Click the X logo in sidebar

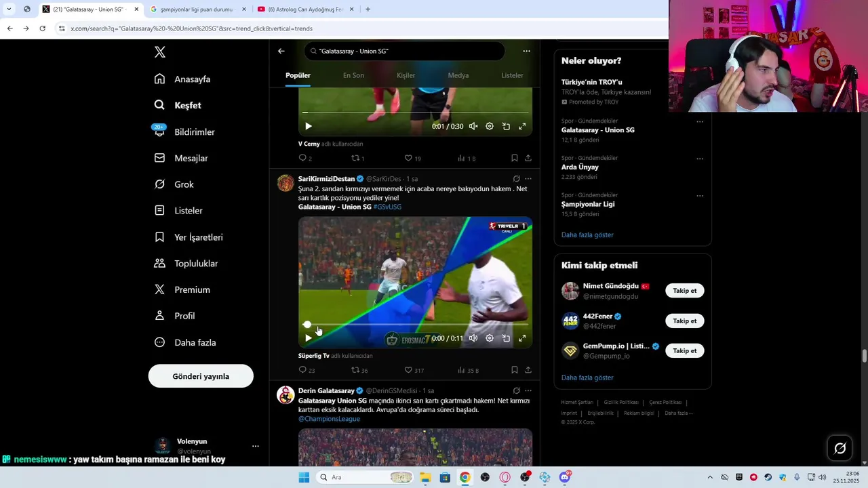pos(159,52)
